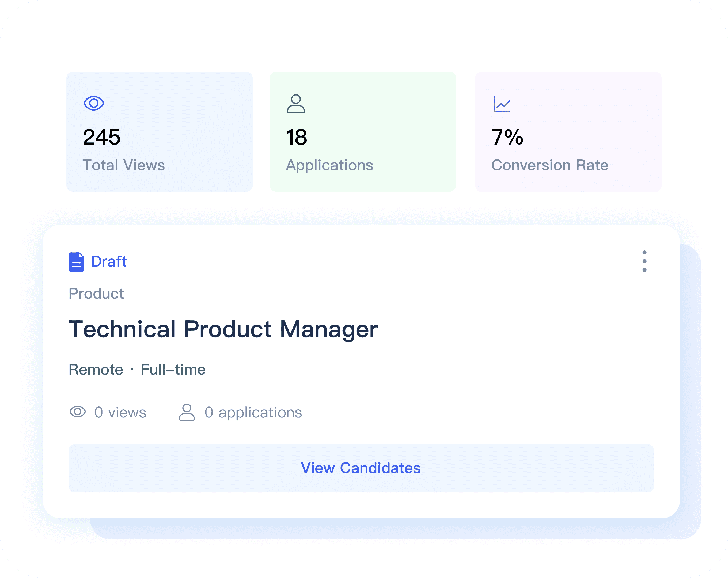
Task: Open the Technical Product Manager job title
Action: coord(223,329)
